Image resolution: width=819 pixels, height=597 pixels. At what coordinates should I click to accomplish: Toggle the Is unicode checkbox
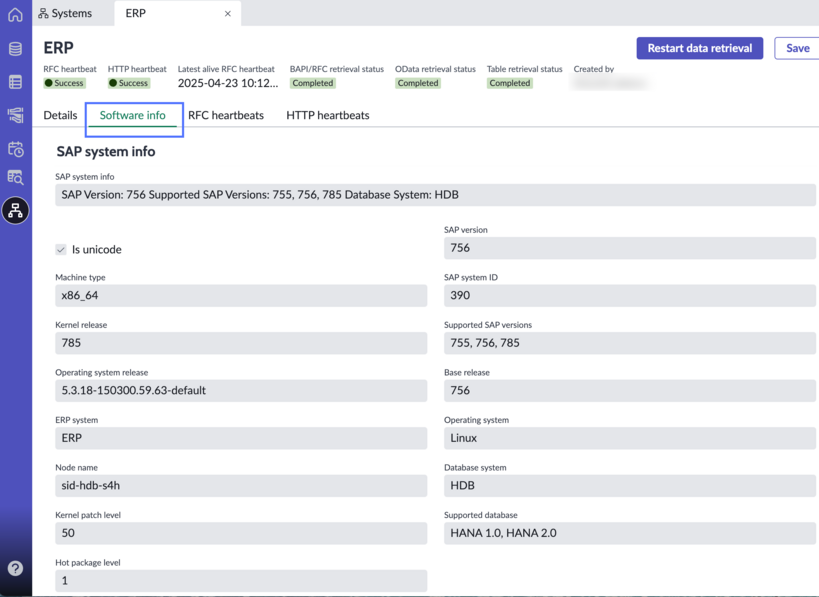pos(61,249)
